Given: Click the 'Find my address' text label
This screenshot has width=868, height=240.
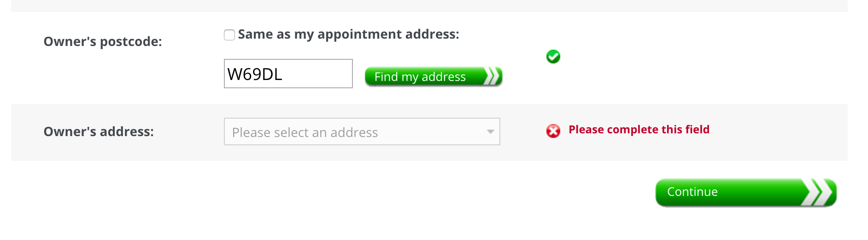Looking at the screenshot, I should [x=420, y=77].
